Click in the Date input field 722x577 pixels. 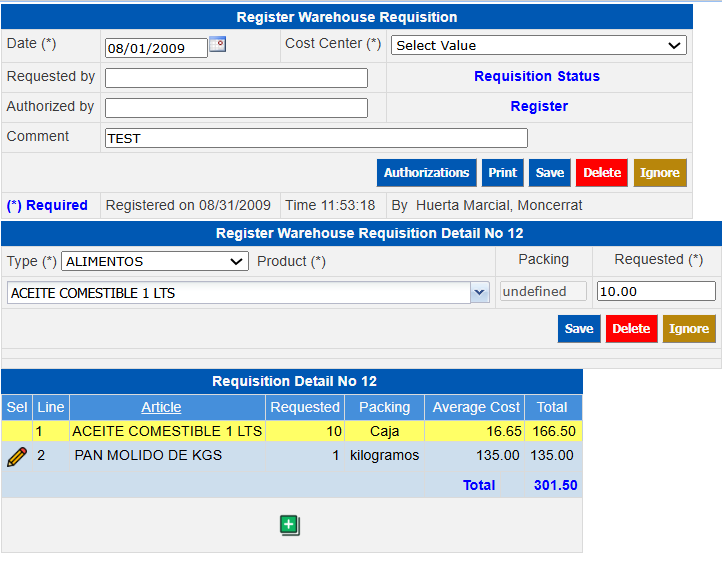155,48
